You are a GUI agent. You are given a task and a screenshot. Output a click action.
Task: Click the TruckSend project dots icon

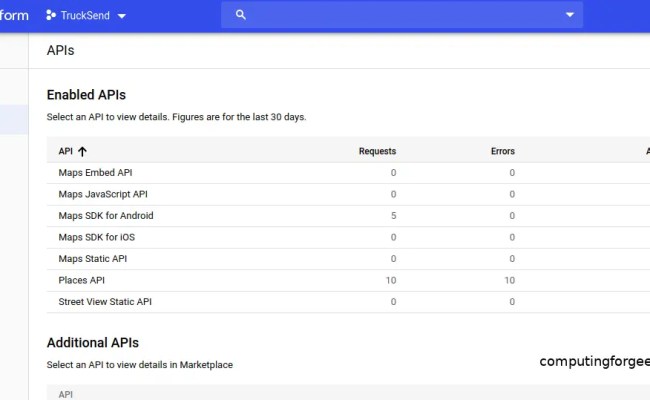click(x=51, y=15)
